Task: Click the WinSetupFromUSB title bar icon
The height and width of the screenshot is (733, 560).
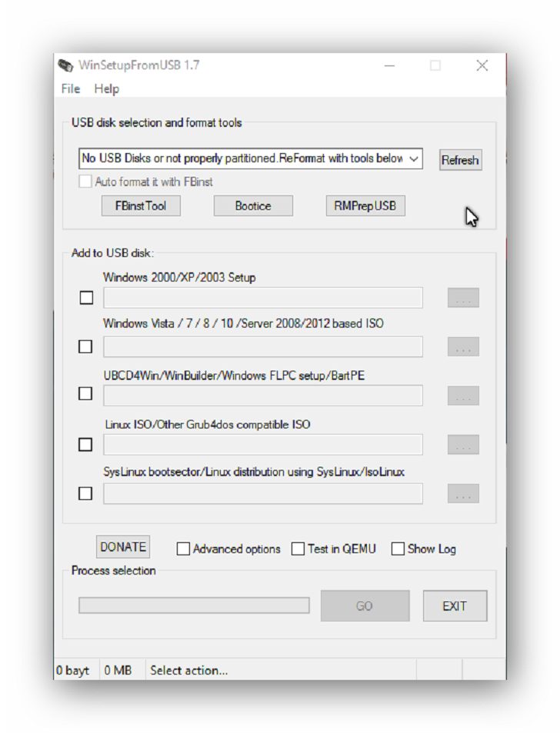Action: point(65,65)
